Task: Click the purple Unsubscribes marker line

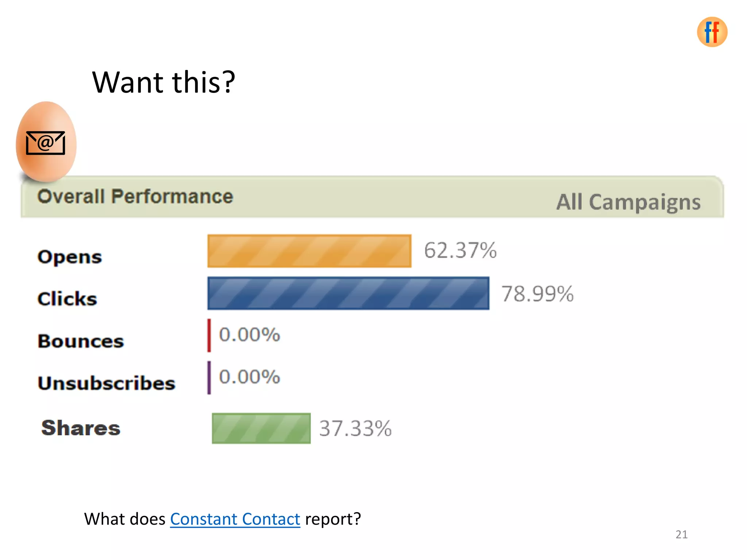Action: point(209,378)
